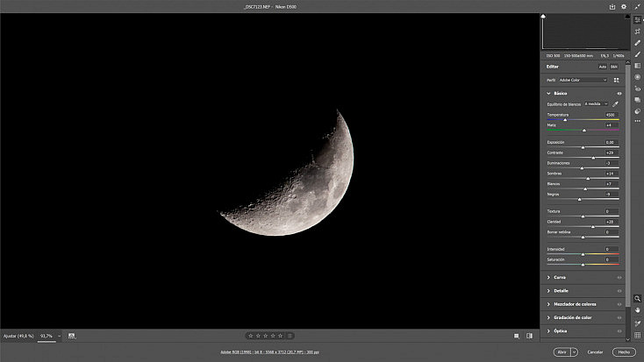This screenshot has height=362, width=644.
Task: Click the Saturación slider handle
Action: [583, 265]
